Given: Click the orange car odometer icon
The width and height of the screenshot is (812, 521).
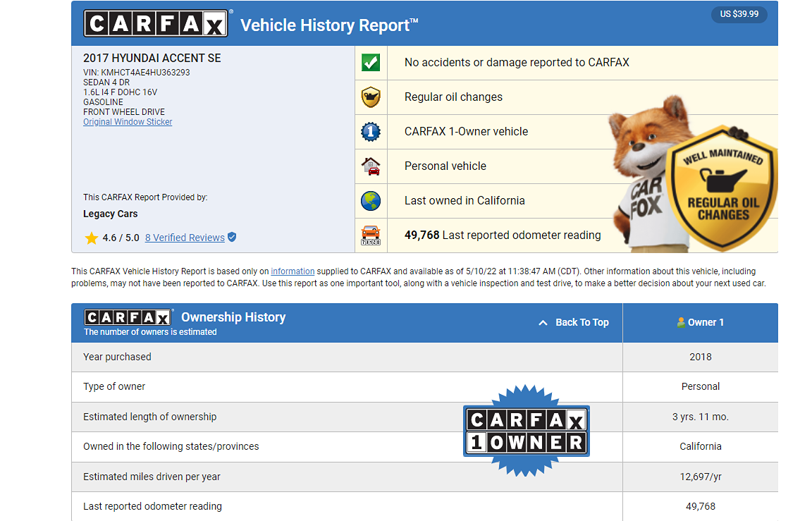Looking at the screenshot, I should click(371, 235).
